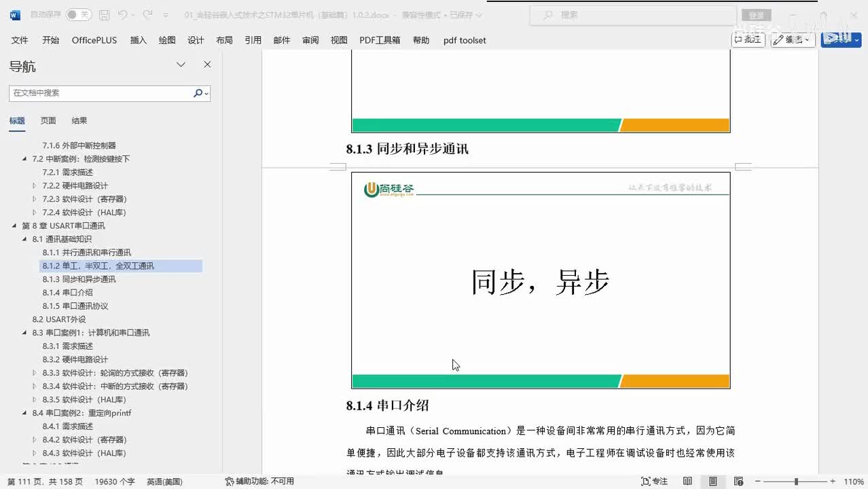The image size is (868, 489).
Task: Open the 设计 ribbon tab
Action: click(x=196, y=40)
